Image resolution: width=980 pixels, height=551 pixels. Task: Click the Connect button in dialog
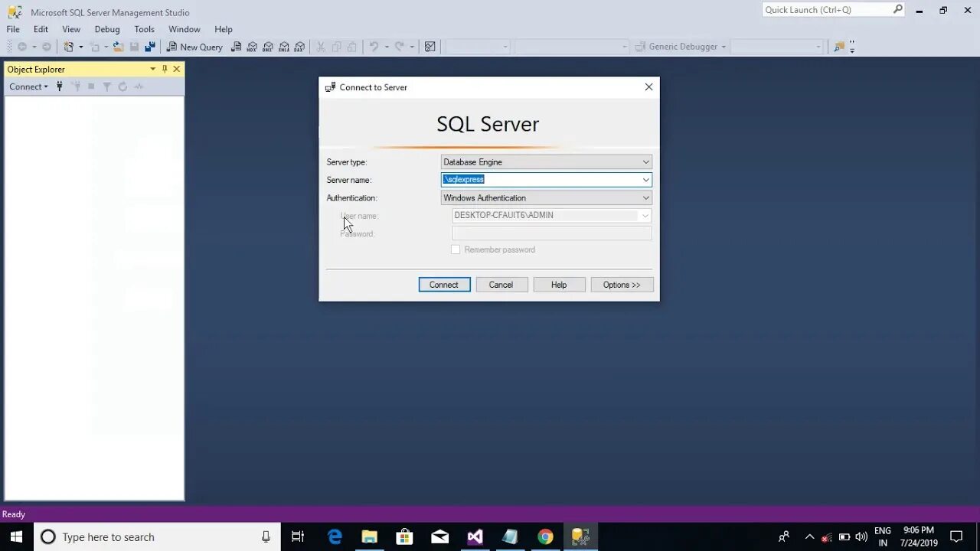point(444,285)
